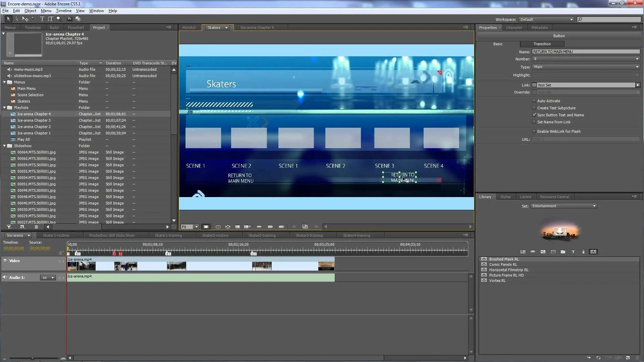Open the Transition properties tab
Image resolution: width=644 pixels, height=362 pixels.
[542, 44]
